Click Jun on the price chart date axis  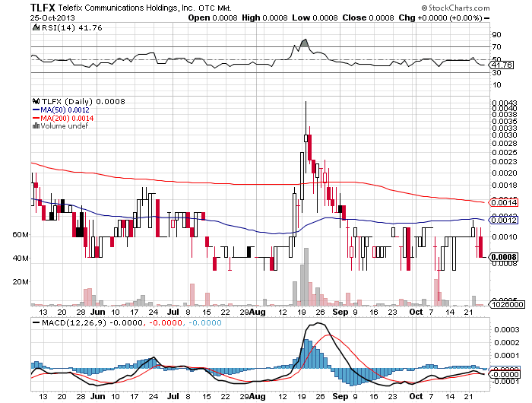pyautogui.click(x=98, y=312)
